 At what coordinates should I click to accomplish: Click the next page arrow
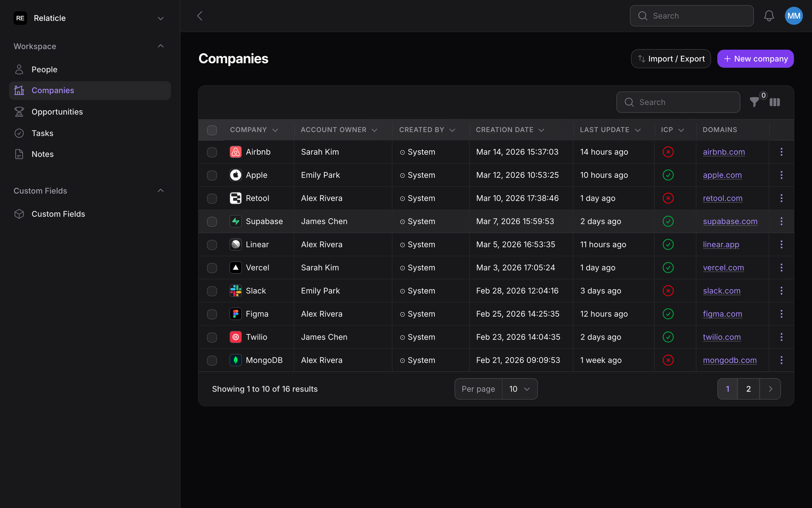point(770,389)
